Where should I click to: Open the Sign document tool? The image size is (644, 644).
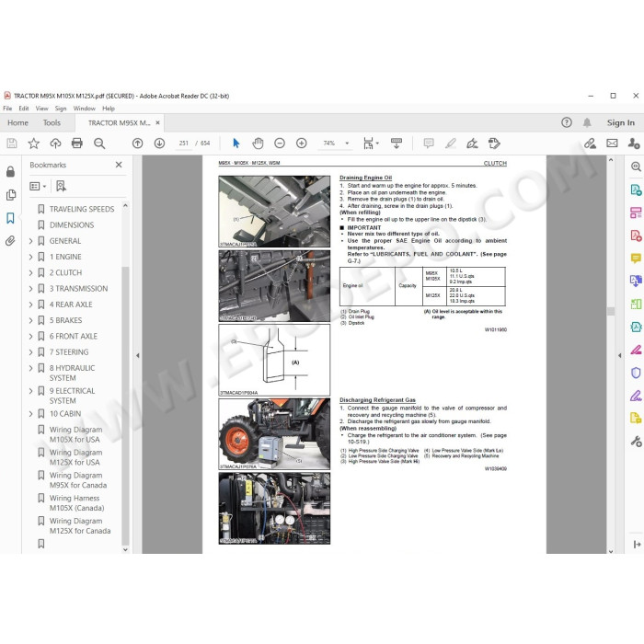tap(472, 144)
